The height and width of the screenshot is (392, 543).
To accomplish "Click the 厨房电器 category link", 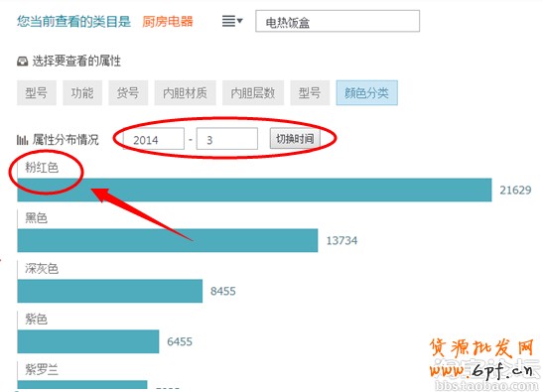I will point(168,22).
